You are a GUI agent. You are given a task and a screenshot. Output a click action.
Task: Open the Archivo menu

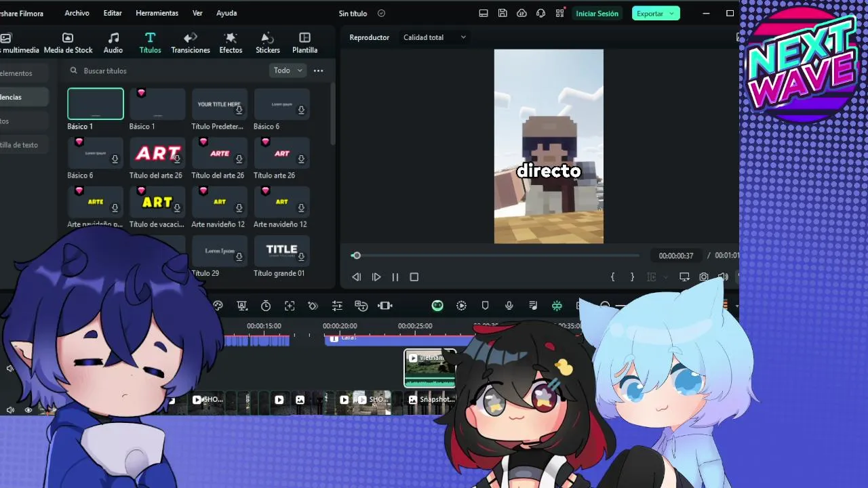(77, 13)
